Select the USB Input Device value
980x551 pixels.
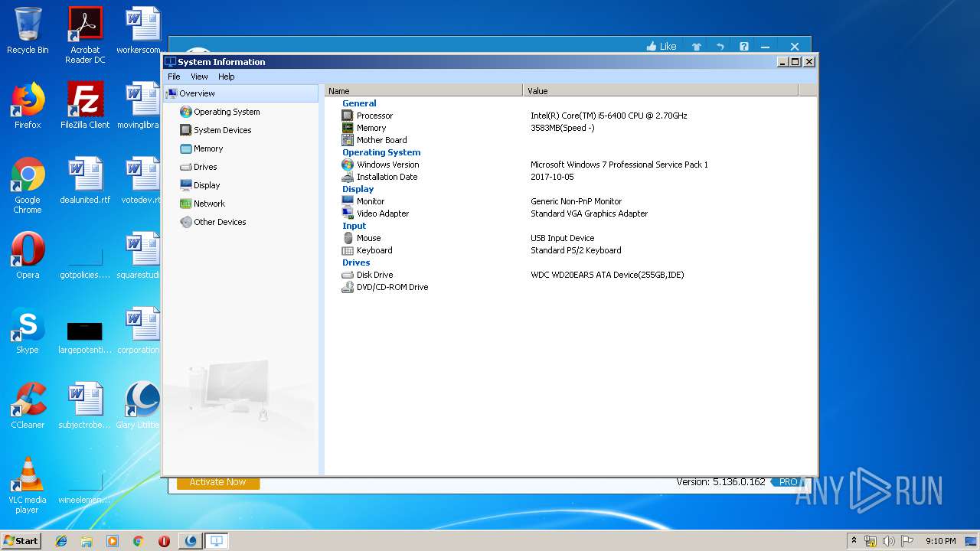click(x=562, y=238)
